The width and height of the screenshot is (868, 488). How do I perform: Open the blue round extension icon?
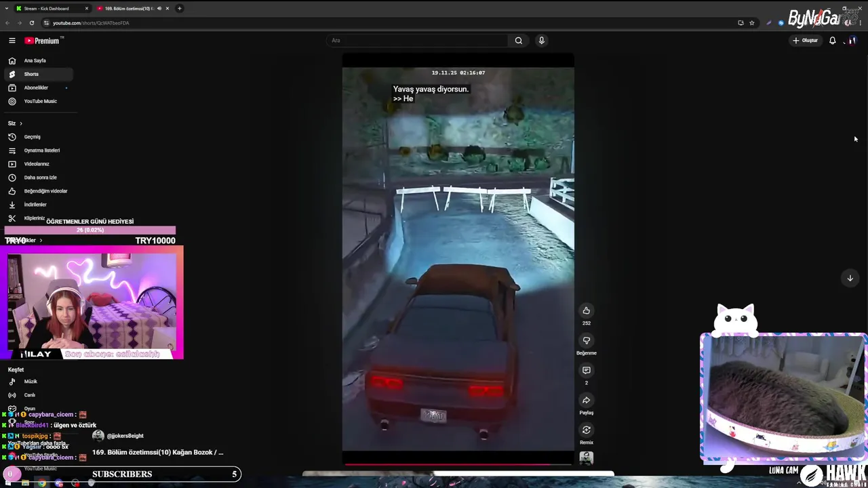pos(781,22)
